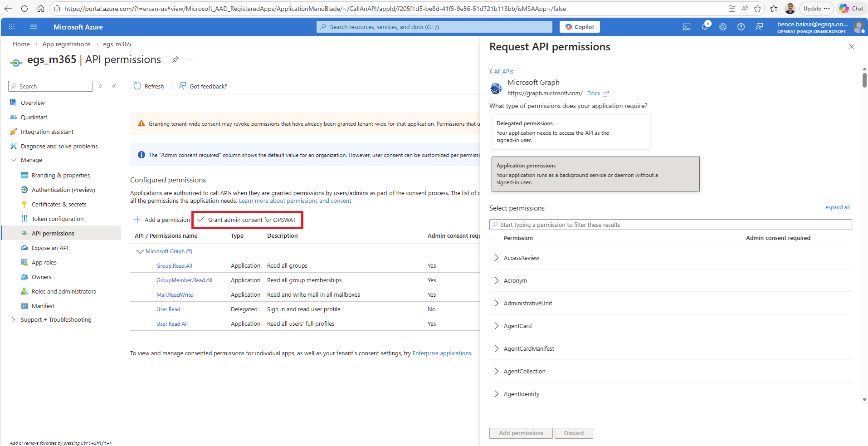Open portal settings gear icon
Image resolution: width=868 pixels, height=446 pixels.
[723, 27]
